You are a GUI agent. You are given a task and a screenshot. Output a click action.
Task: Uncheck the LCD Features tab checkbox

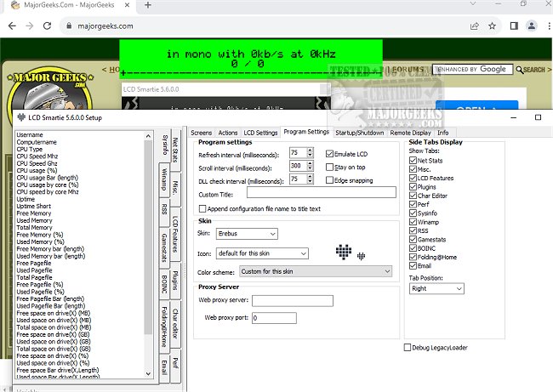pos(413,178)
